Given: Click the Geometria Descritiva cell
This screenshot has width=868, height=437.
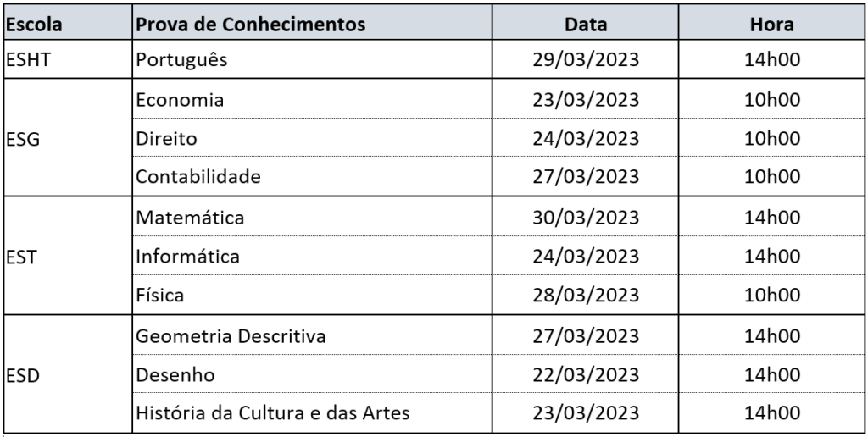Looking at the screenshot, I should click(x=312, y=335).
